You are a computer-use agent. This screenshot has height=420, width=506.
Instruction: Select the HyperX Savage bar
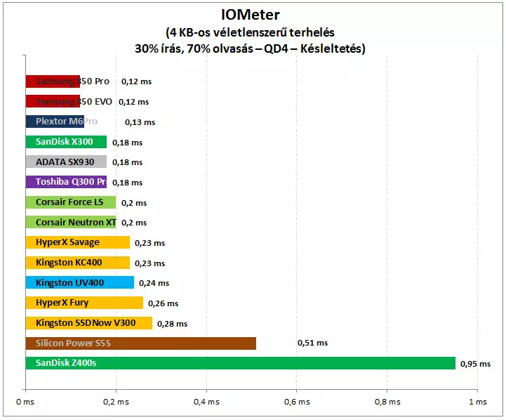click(x=78, y=242)
